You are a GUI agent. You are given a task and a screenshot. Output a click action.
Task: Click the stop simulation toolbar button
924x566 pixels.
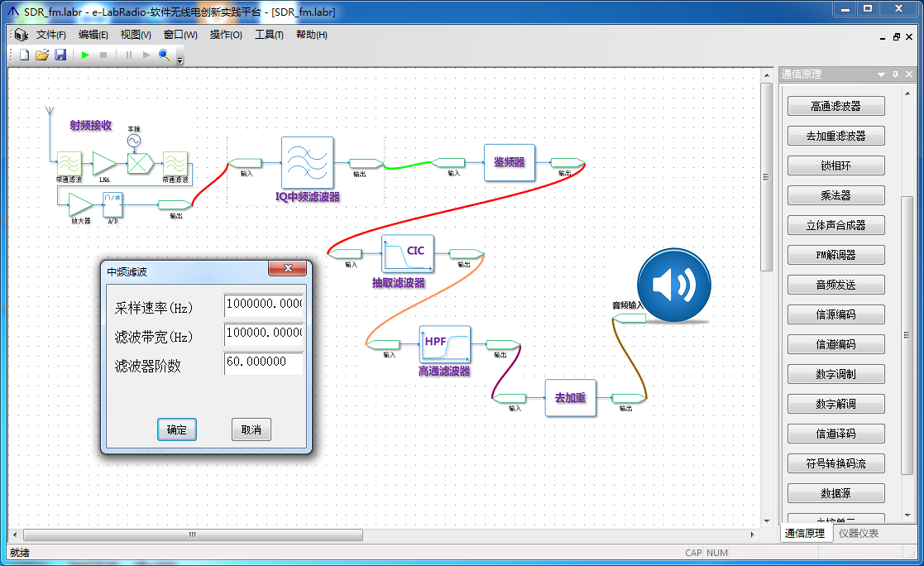click(x=103, y=55)
